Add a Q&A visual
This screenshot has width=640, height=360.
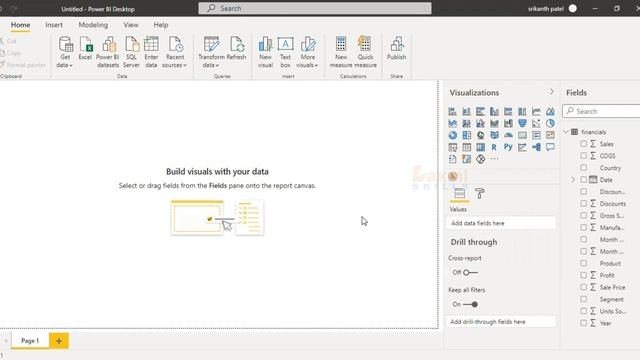[x=550, y=147]
